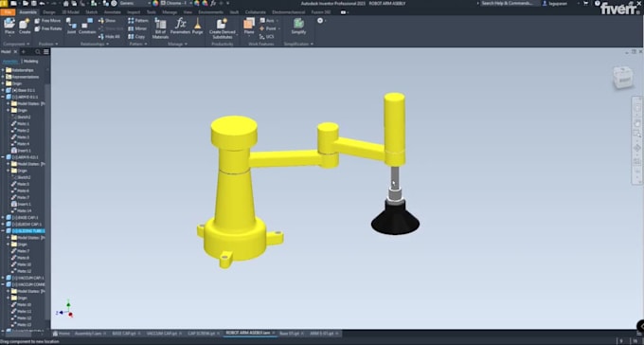Switch to the VACCUM CAP.ipt document tab
Screen dimensions: 644x345
tap(162, 334)
